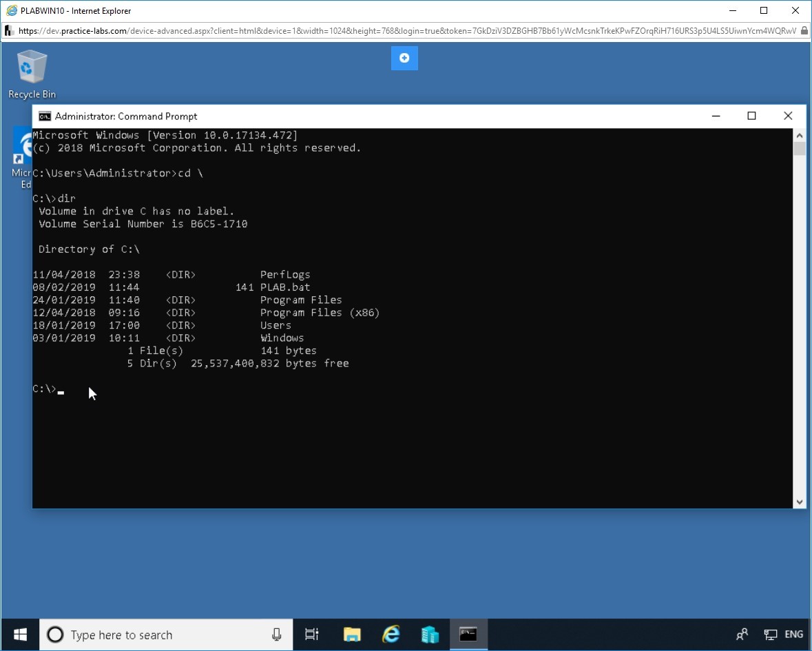Click the microphone icon in search box

point(276,634)
